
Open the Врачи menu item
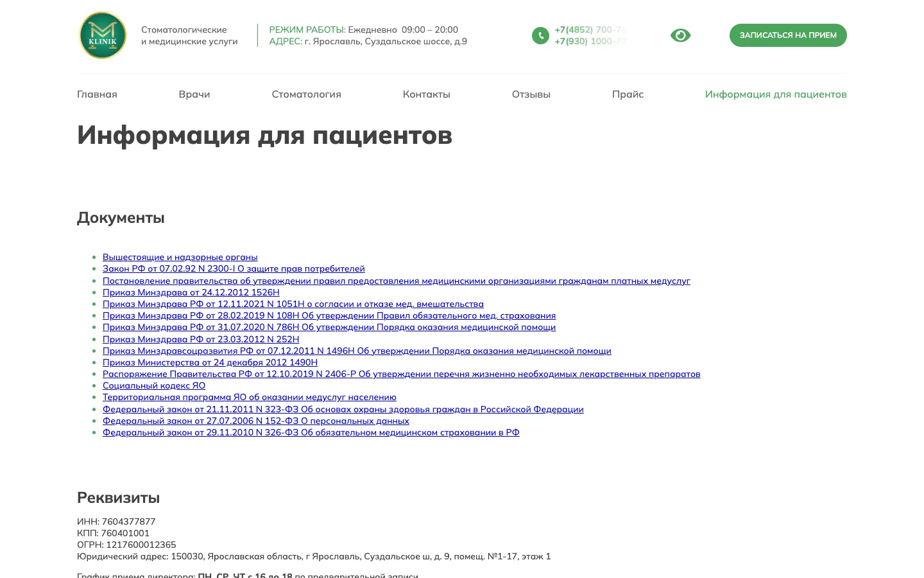[194, 94]
